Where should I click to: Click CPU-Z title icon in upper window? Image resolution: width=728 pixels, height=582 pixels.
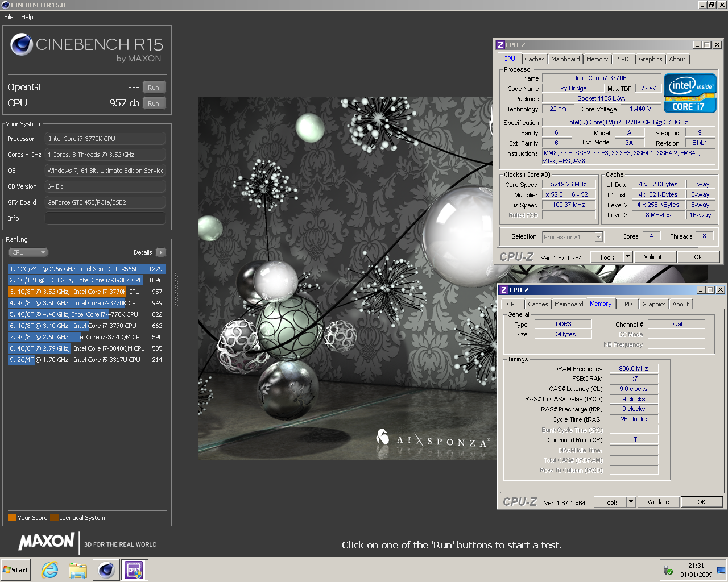[x=500, y=45]
